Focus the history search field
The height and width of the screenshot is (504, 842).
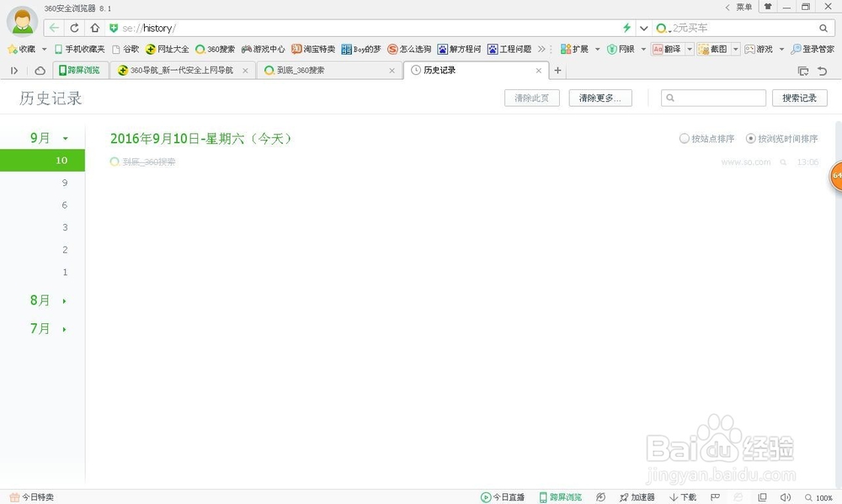point(713,98)
